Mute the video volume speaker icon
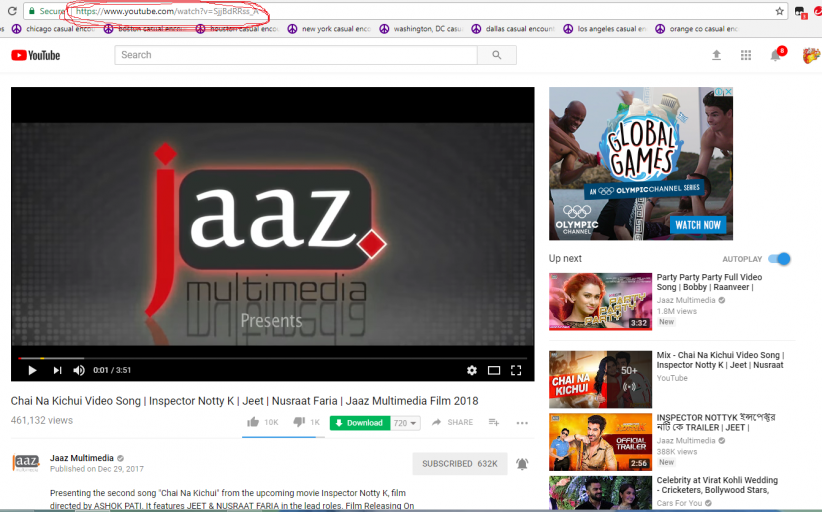The width and height of the screenshot is (822, 512). [79, 370]
